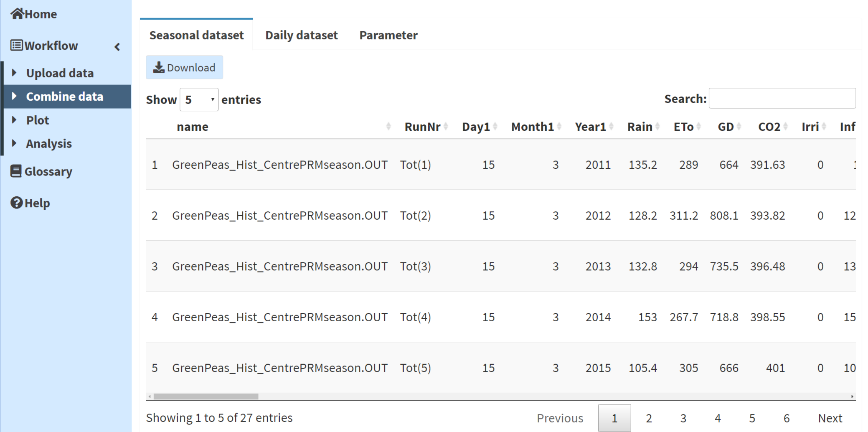Screen dimensions: 868x432
Task: Open the Plot section in the sidebar
Action: coord(37,120)
